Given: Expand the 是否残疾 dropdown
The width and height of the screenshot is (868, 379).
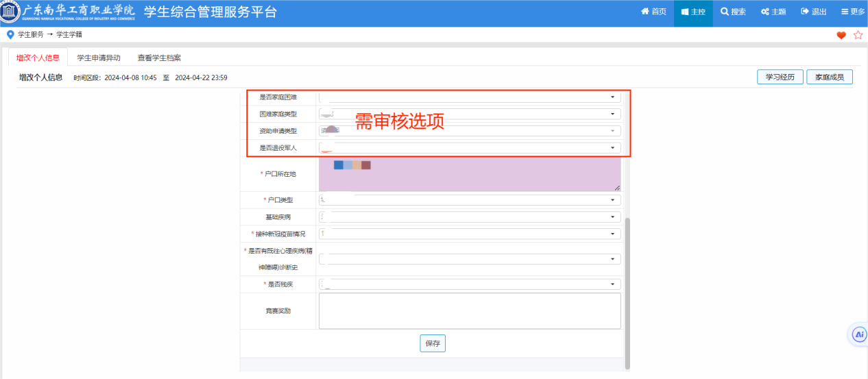Looking at the screenshot, I should point(470,284).
